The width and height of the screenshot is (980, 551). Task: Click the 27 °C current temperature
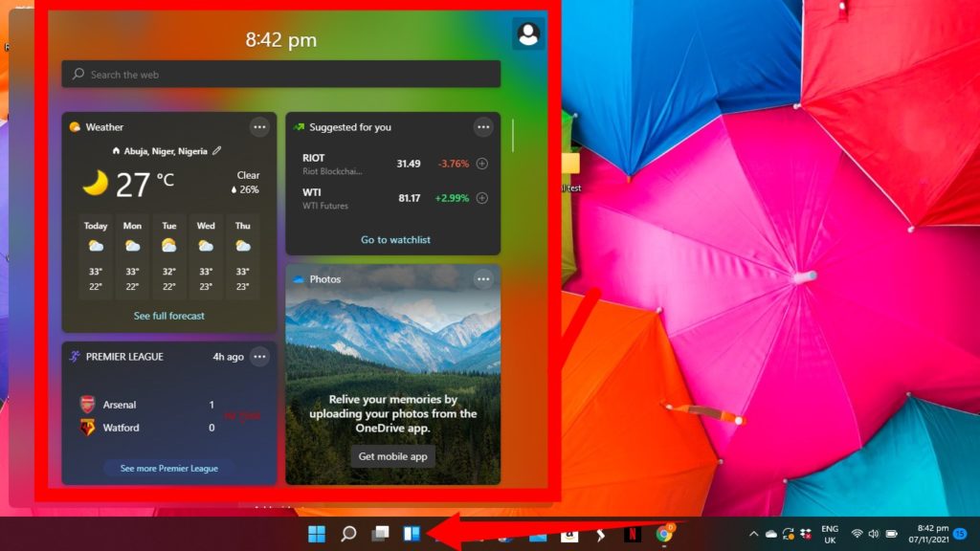pyautogui.click(x=145, y=185)
